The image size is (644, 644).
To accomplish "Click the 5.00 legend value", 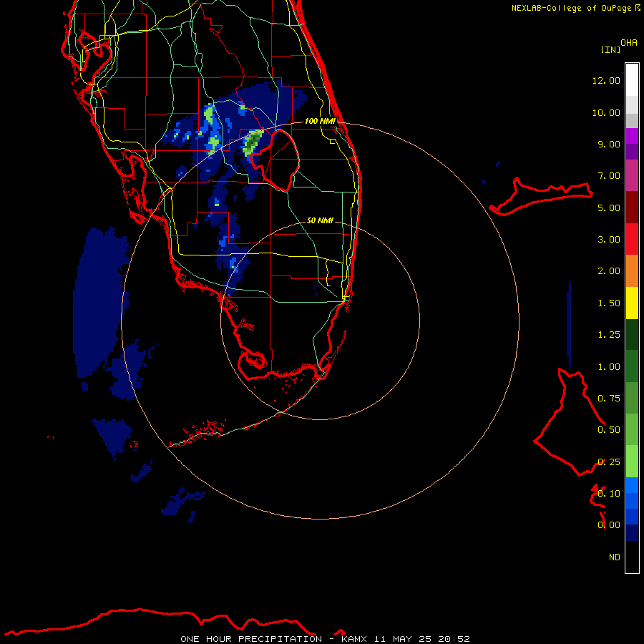I will 609,208.
